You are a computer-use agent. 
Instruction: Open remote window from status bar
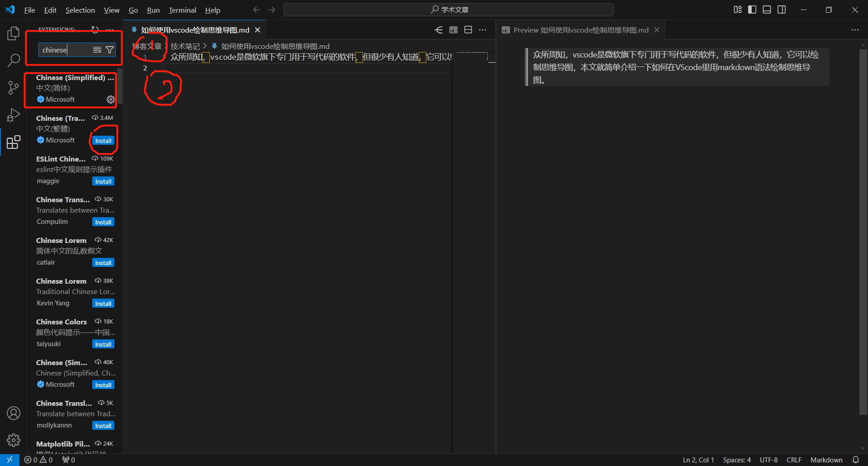point(9,460)
